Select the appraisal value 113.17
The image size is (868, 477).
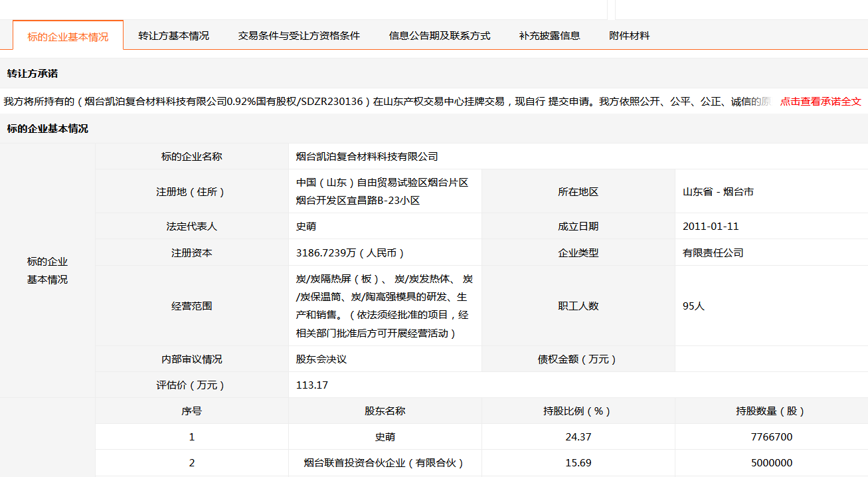click(312, 385)
